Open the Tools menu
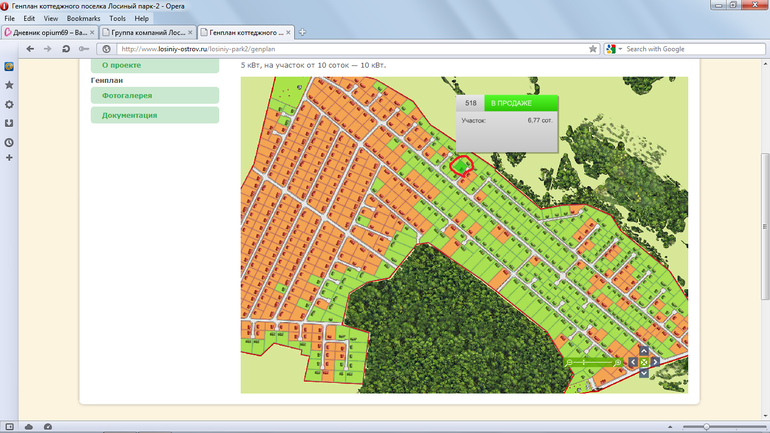Viewport: 770px width, 433px height. (x=117, y=18)
